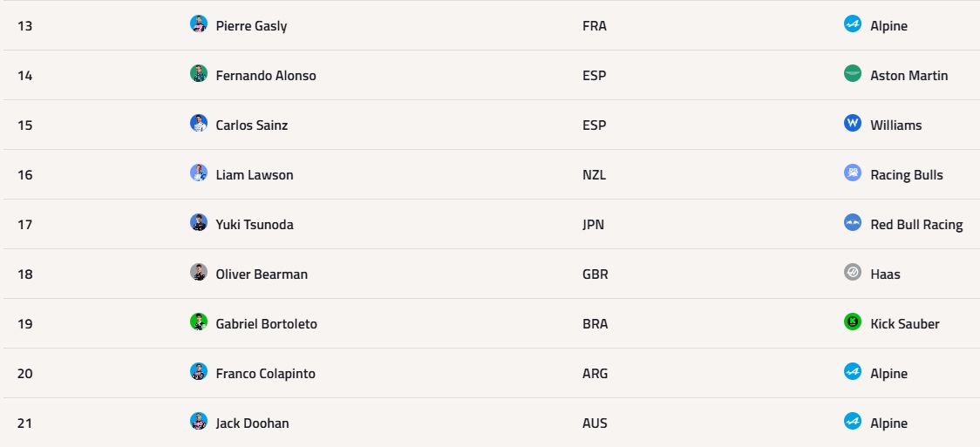Open Oliver Bearman driver link
Image resolution: width=980 pixels, height=447 pixels.
point(262,274)
